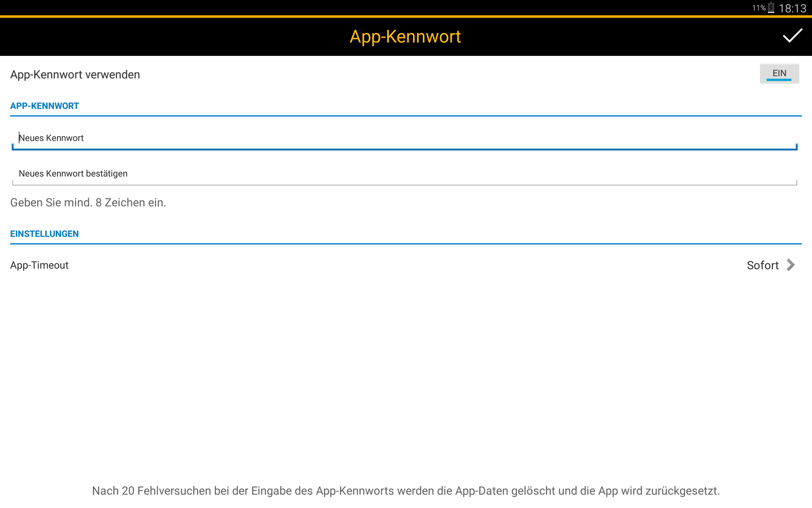Select the Neues Kennwort bestätigen field
812x508 pixels.
pyautogui.click(x=404, y=174)
